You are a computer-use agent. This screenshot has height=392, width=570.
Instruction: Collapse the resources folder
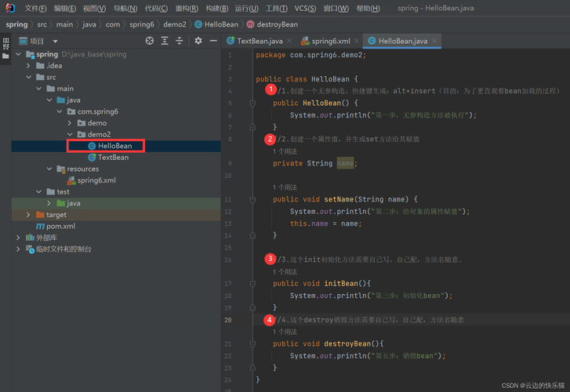coord(49,169)
